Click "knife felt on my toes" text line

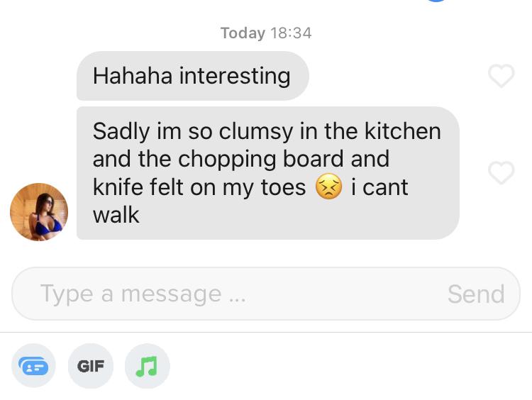click(199, 187)
